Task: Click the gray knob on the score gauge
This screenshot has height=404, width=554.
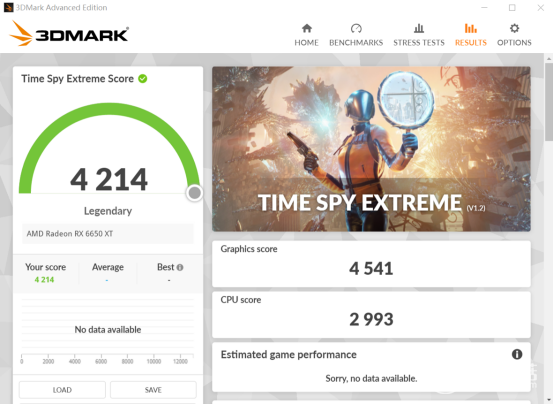Action: (x=194, y=193)
